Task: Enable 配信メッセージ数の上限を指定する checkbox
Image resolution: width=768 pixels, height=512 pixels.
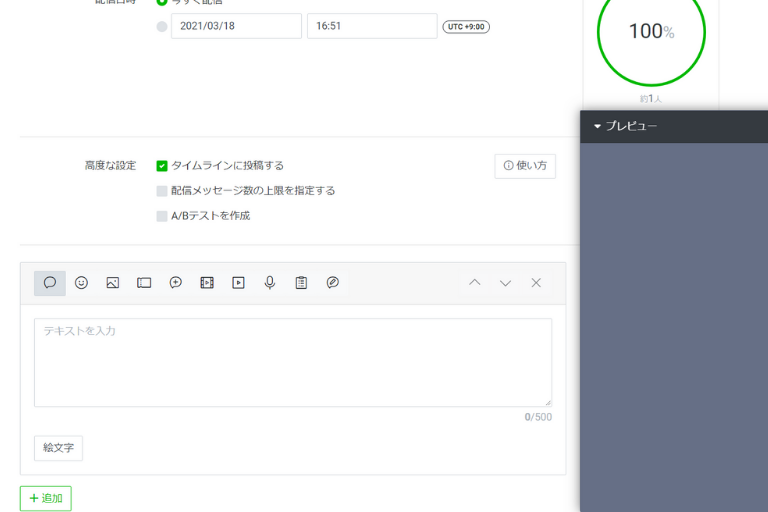Action: (162, 191)
